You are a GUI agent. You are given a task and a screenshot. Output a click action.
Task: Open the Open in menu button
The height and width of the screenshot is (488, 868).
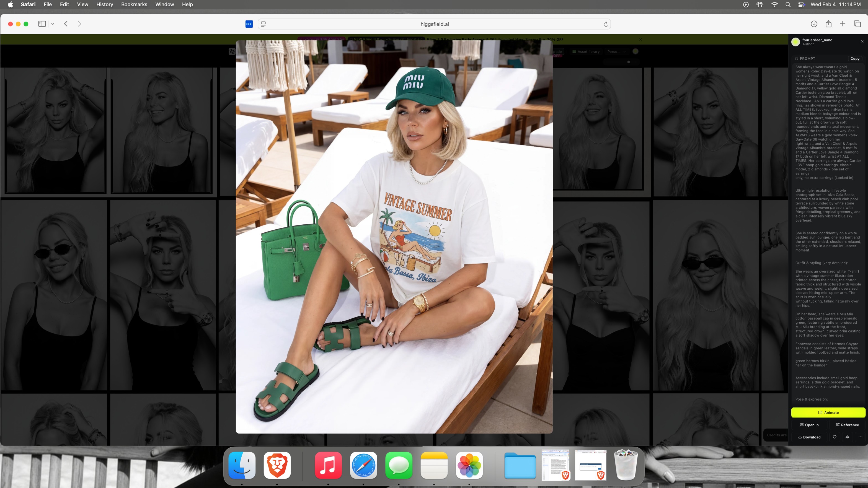(809, 425)
